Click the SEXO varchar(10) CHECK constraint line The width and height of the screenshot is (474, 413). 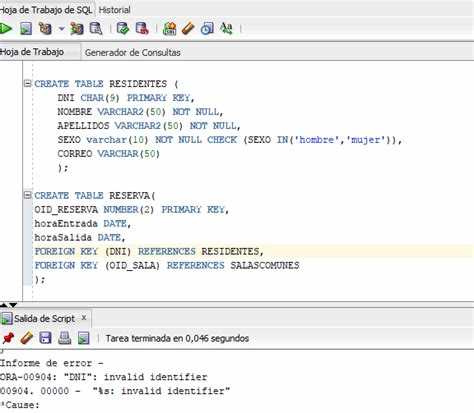[x=230, y=140]
